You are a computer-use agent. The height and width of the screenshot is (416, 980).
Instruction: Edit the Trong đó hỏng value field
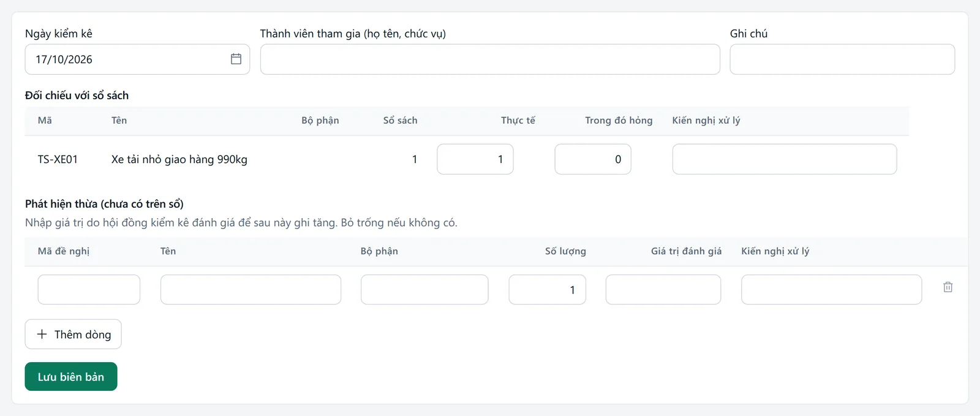[x=593, y=159]
